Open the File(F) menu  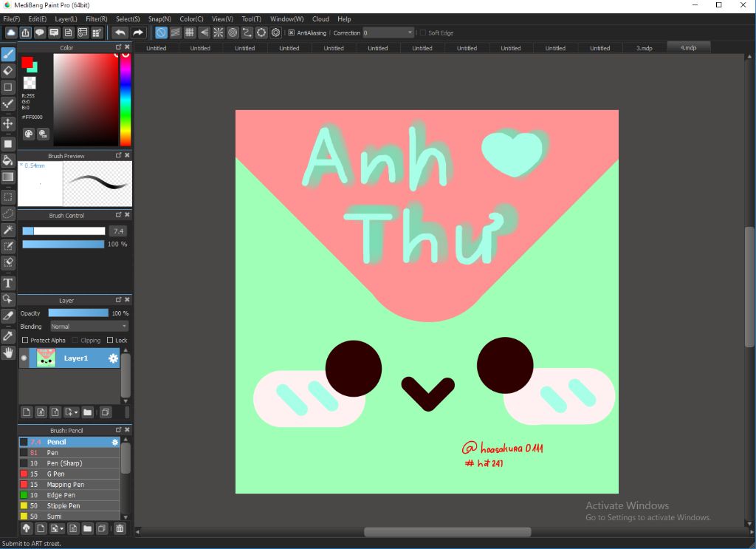click(12, 18)
